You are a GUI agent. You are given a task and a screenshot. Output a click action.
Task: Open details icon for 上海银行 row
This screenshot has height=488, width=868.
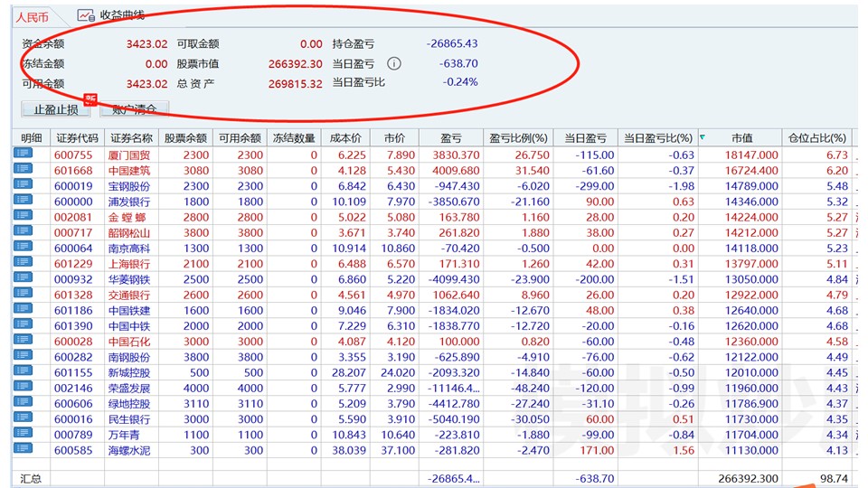pyautogui.click(x=23, y=262)
